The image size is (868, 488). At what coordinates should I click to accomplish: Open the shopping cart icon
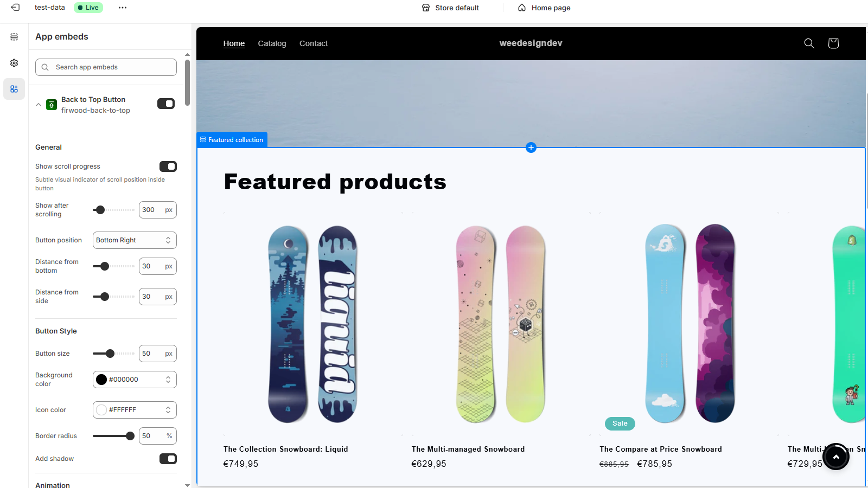pyautogui.click(x=833, y=43)
